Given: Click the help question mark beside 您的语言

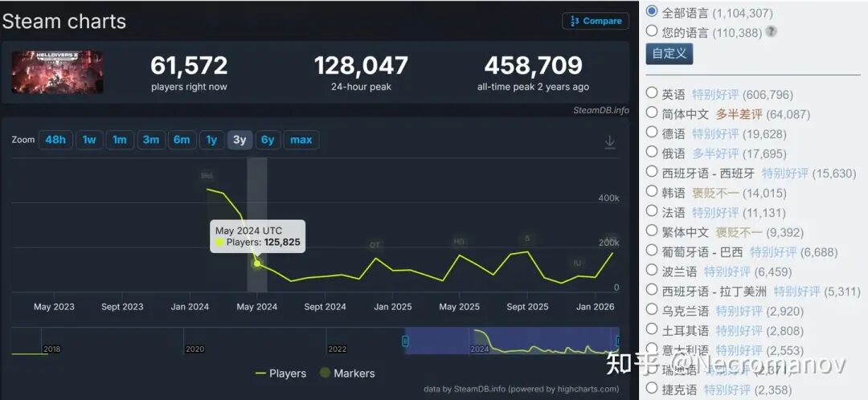Looking at the screenshot, I should click(x=771, y=32).
